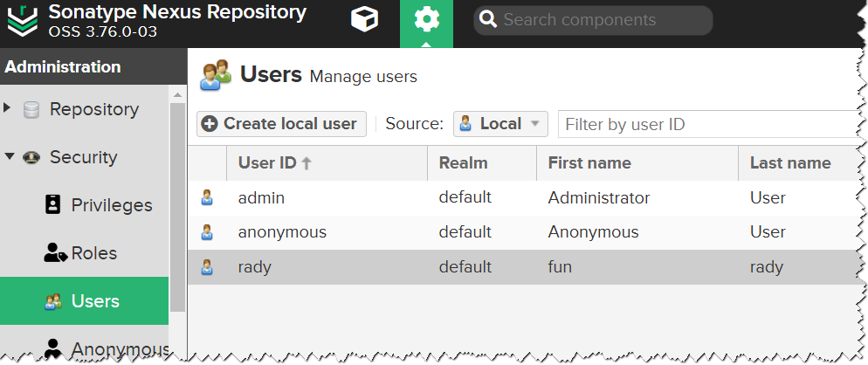The width and height of the screenshot is (868, 365).
Task: Open the Source Local dropdown
Action: [500, 123]
